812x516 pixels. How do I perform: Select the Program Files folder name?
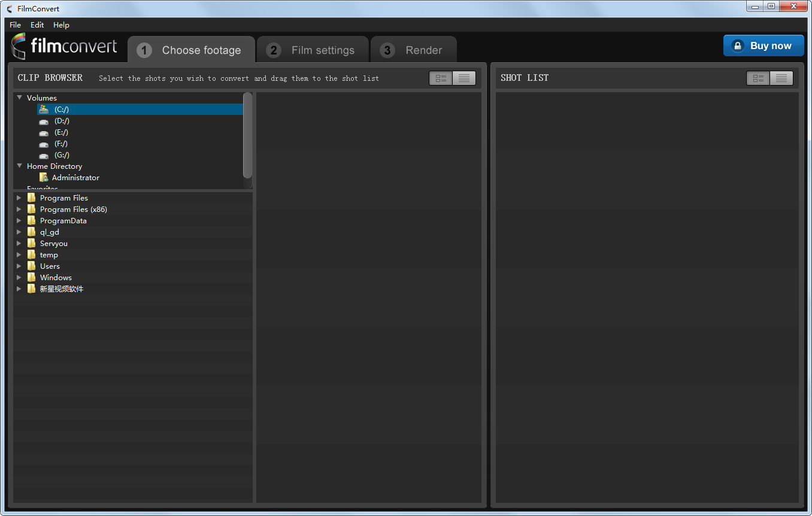(64, 198)
